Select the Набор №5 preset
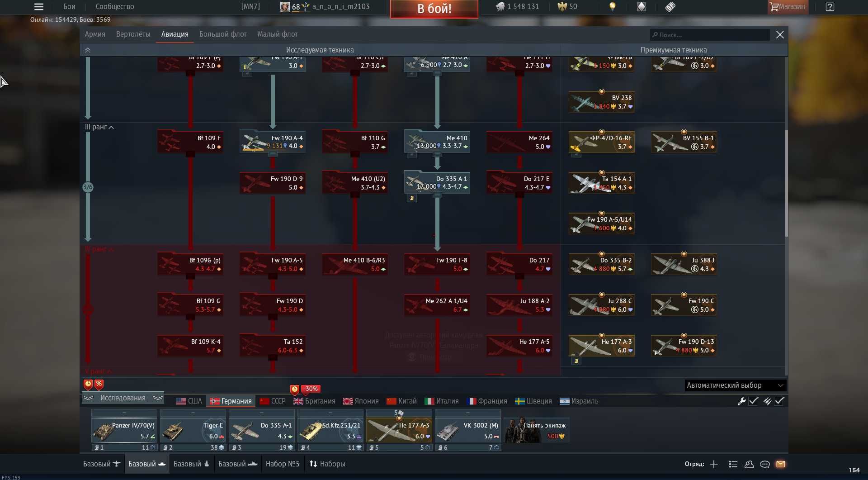Image resolution: width=868 pixels, height=480 pixels. coord(283,464)
